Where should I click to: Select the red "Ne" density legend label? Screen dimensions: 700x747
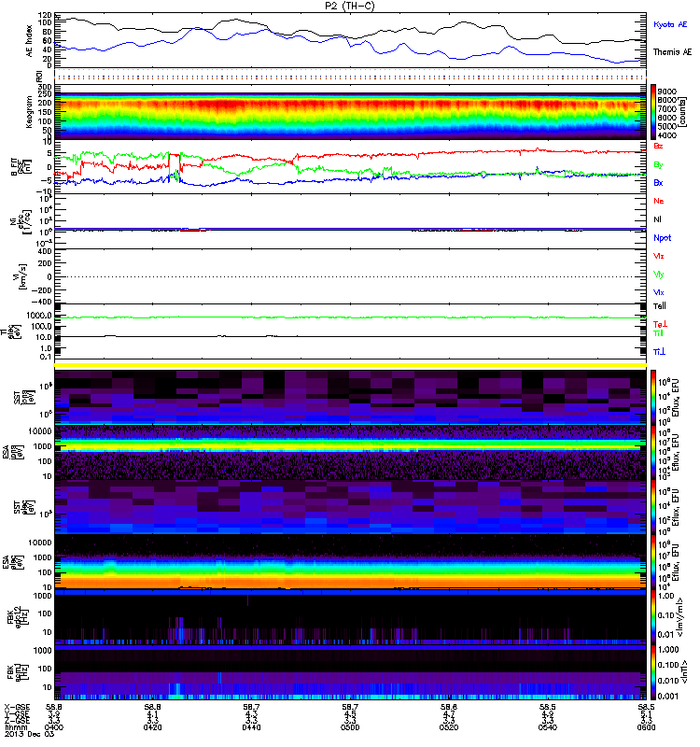coord(659,201)
